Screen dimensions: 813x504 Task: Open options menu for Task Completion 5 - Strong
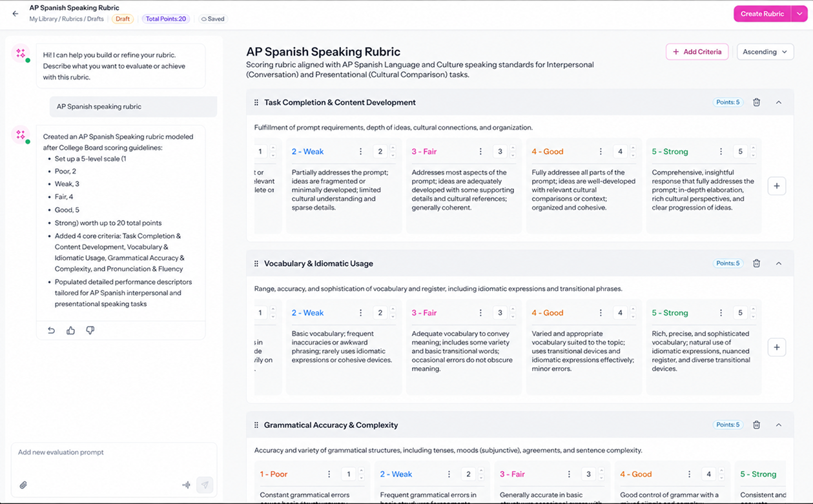click(x=721, y=152)
